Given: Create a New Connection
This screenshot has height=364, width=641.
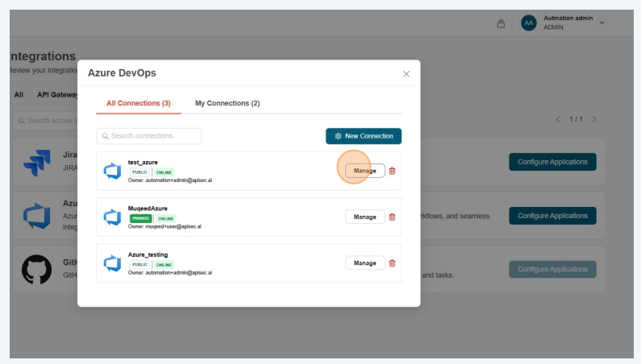Looking at the screenshot, I should [364, 136].
